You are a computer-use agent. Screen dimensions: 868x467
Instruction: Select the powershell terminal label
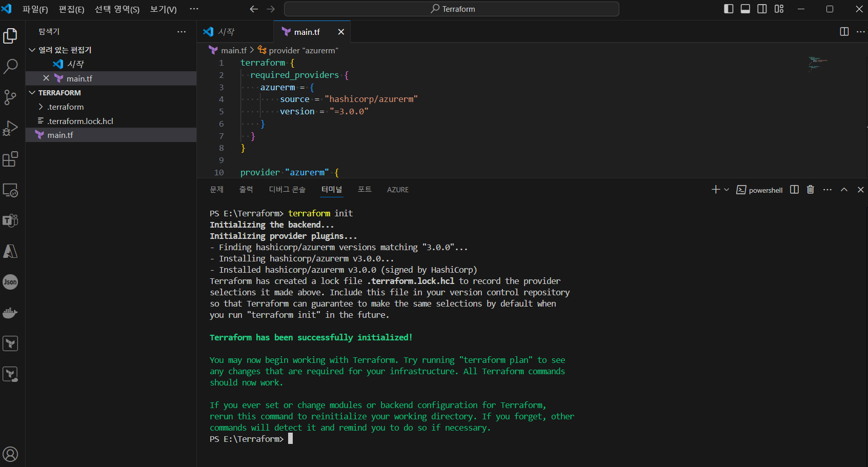(760, 190)
